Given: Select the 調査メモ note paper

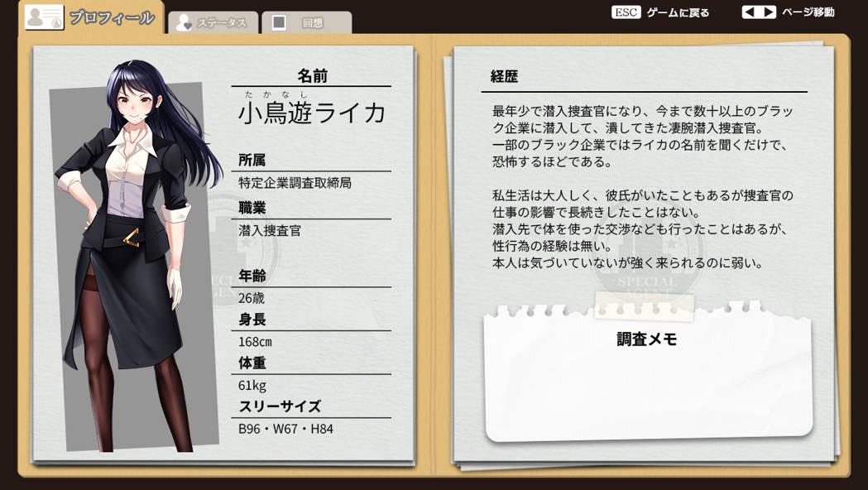Looking at the screenshot, I should coord(647,381).
